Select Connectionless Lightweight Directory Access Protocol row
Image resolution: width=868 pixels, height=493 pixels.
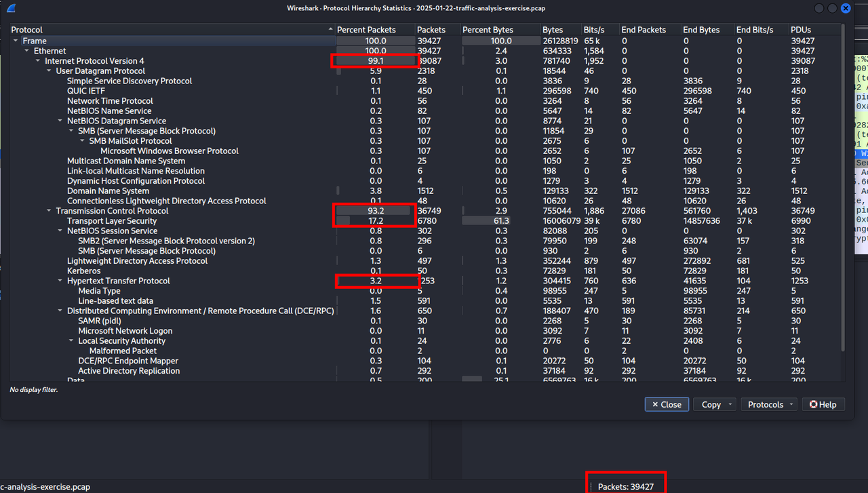pyautogui.click(x=425, y=201)
